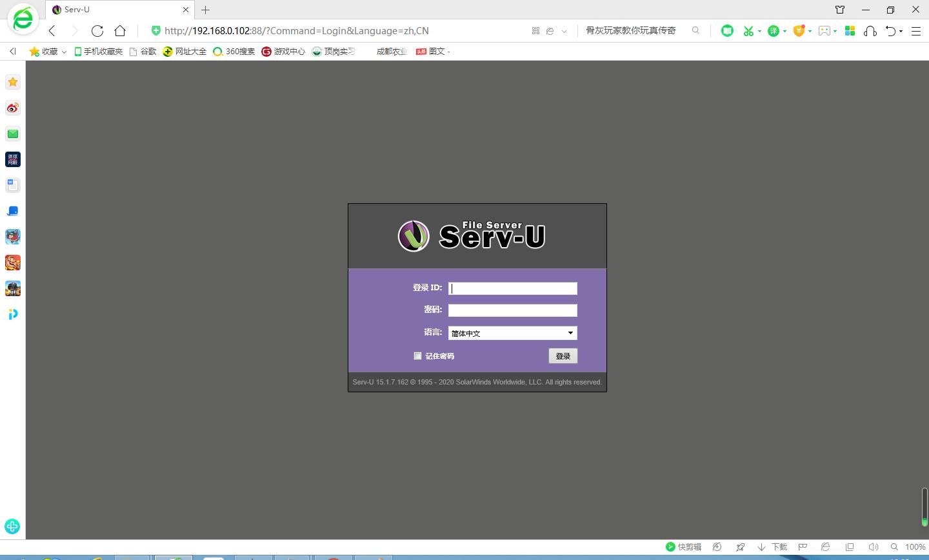Open the skin changer shirt icon

point(840,10)
